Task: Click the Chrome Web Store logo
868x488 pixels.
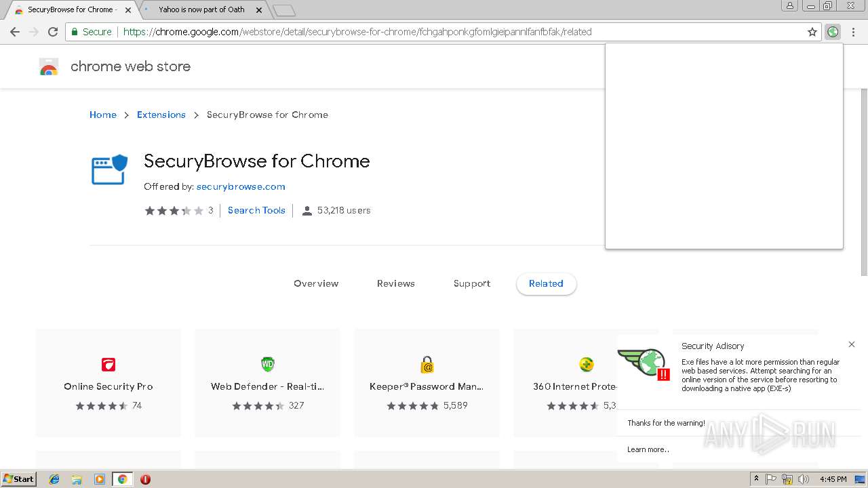Action: point(49,66)
